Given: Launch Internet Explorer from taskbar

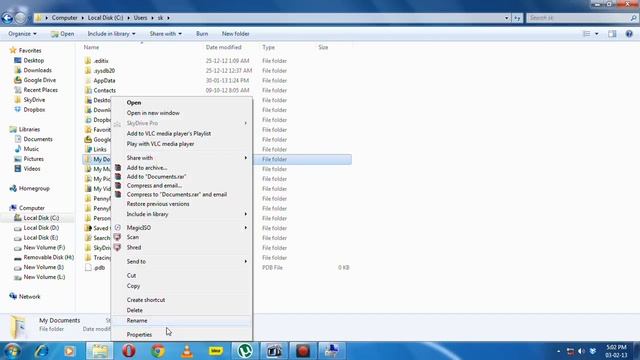Looking at the screenshot, I should tap(41, 351).
